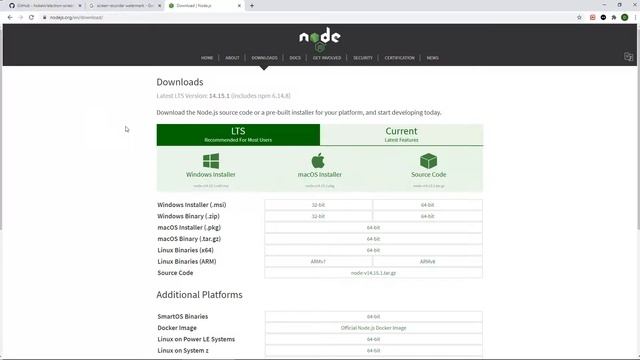
Task: Open the Chrome three-dot menu
Action: point(635,18)
